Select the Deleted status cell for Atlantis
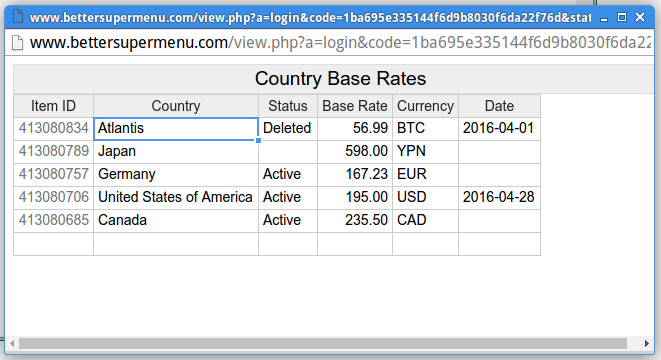Viewport: 661px width, 360px height. click(x=288, y=128)
